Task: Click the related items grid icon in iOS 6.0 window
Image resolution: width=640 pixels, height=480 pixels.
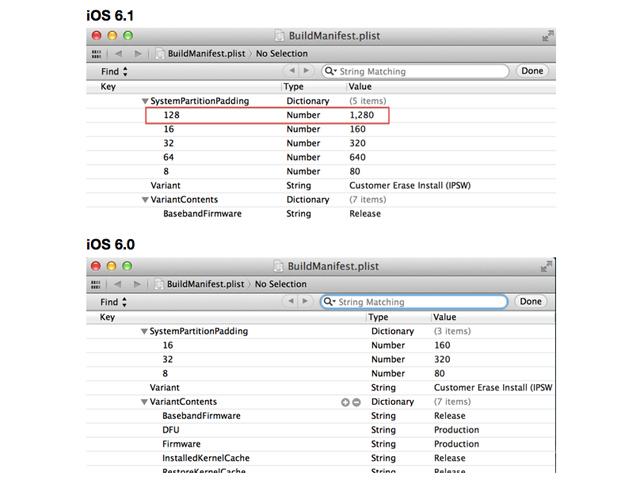Action: point(96,284)
